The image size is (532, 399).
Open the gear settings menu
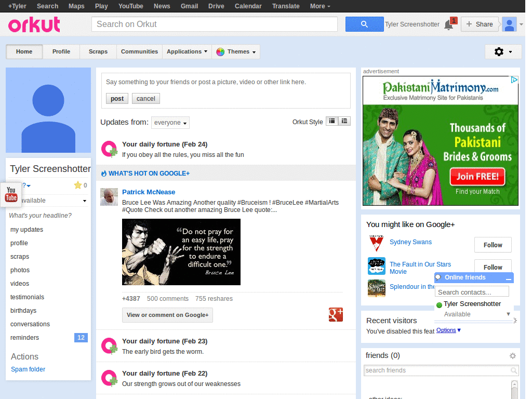[x=503, y=52]
